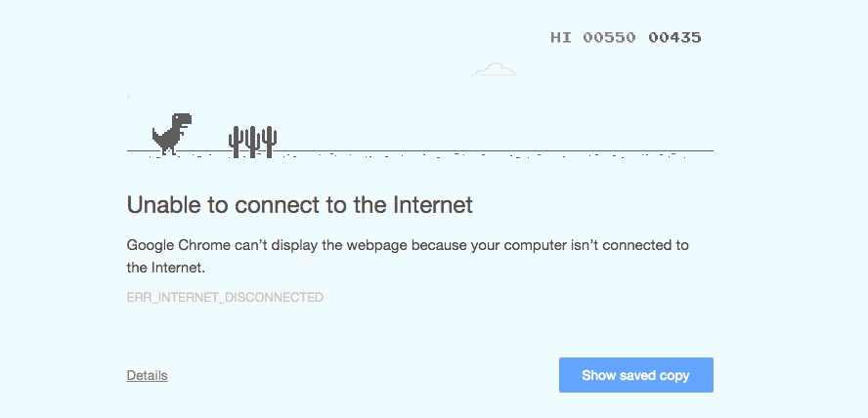The image size is (868, 418).
Task: Click the ERR_INTERNET_DISCONNECTED error code
Action: pyautogui.click(x=225, y=298)
